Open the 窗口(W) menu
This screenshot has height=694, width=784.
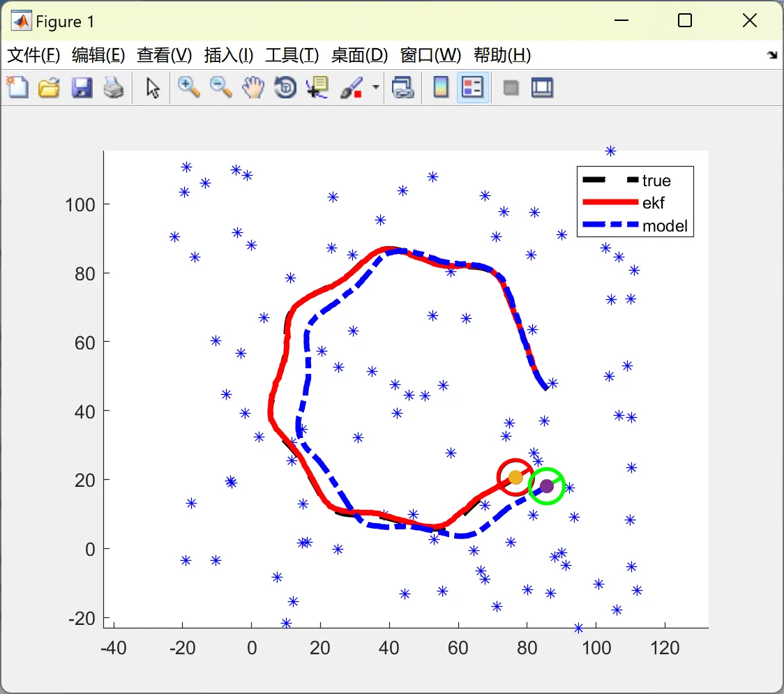click(430, 55)
